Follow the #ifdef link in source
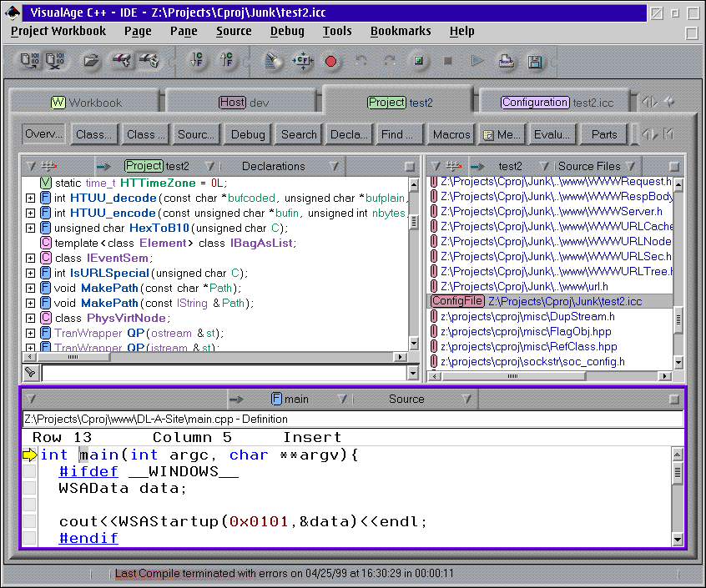 point(88,471)
